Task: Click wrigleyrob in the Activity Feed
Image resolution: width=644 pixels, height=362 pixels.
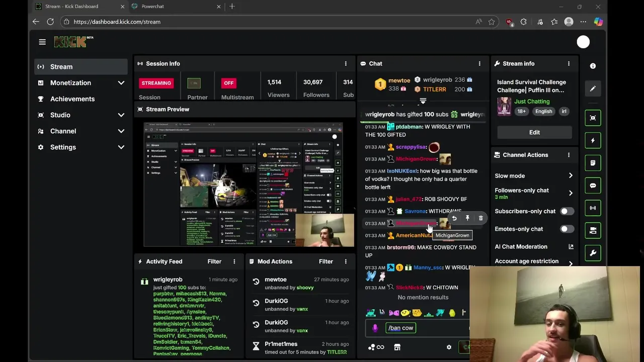Action: pos(168,280)
